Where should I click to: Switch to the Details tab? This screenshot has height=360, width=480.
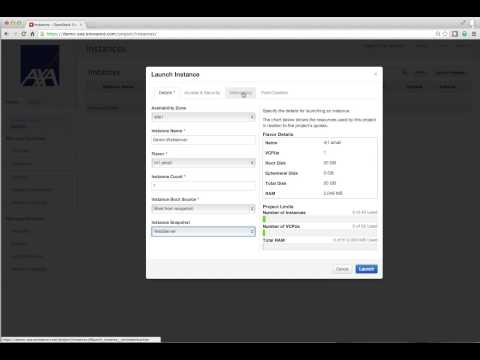pos(166,92)
